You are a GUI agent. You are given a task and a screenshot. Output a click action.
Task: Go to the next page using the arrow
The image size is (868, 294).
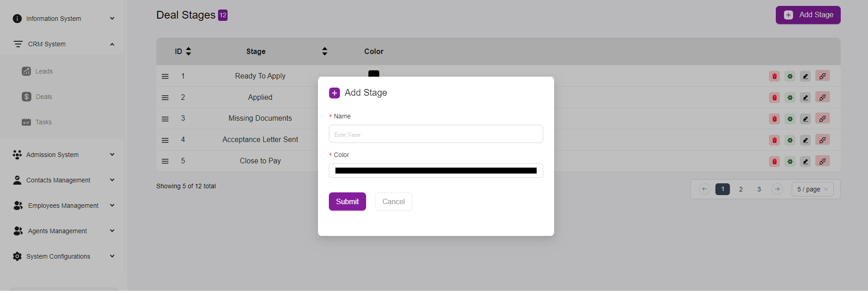777,189
